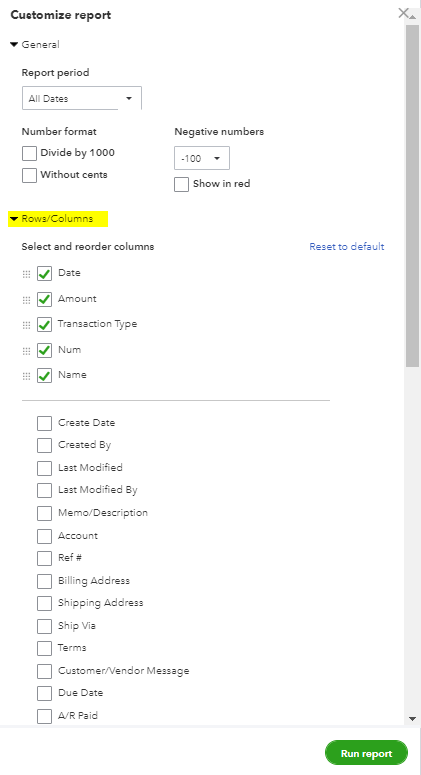
Task: Click the drag handle beside Amount column
Action: (x=27, y=300)
